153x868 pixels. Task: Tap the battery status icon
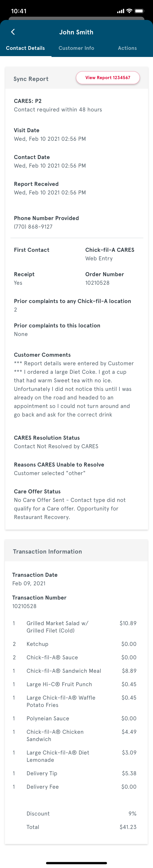tap(139, 11)
